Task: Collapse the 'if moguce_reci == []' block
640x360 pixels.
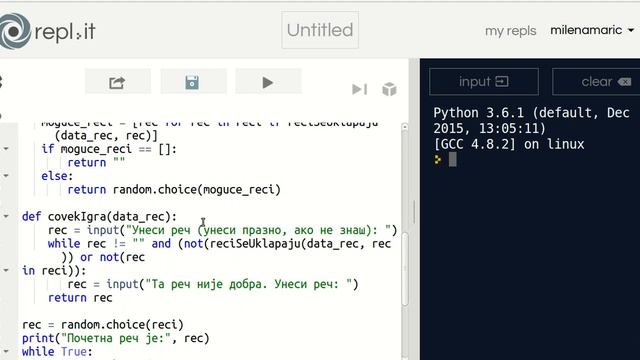Action: (x=6, y=149)
